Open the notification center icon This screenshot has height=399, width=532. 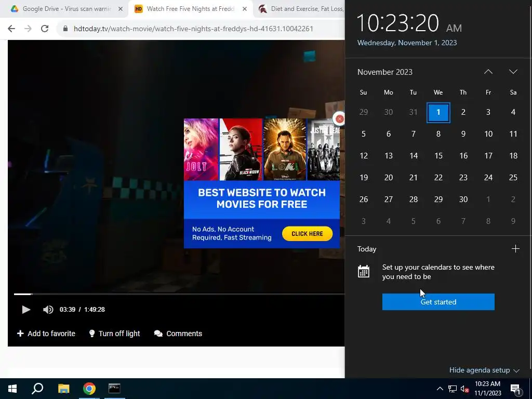pyautogui.click(x=515, y=389)
